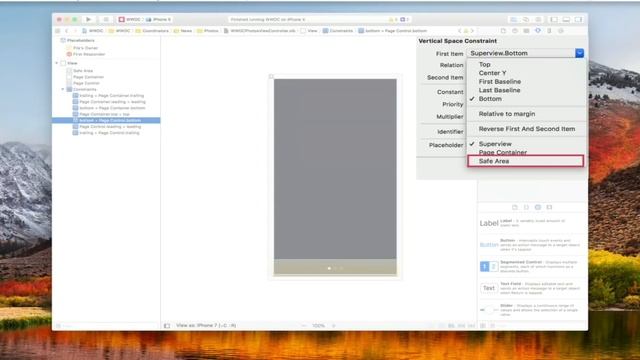Select the WWDC scheme in the toolbar

(x=130, y=19)
